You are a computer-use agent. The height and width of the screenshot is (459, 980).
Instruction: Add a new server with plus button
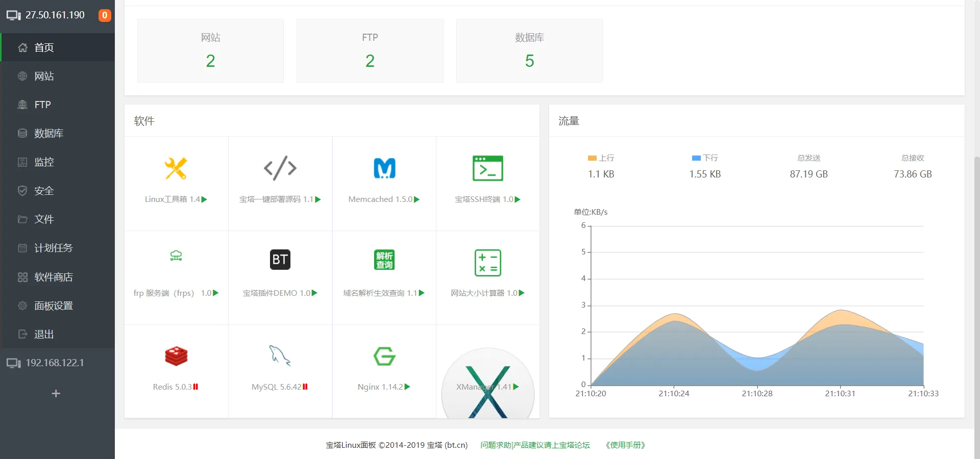pos(56,393)
